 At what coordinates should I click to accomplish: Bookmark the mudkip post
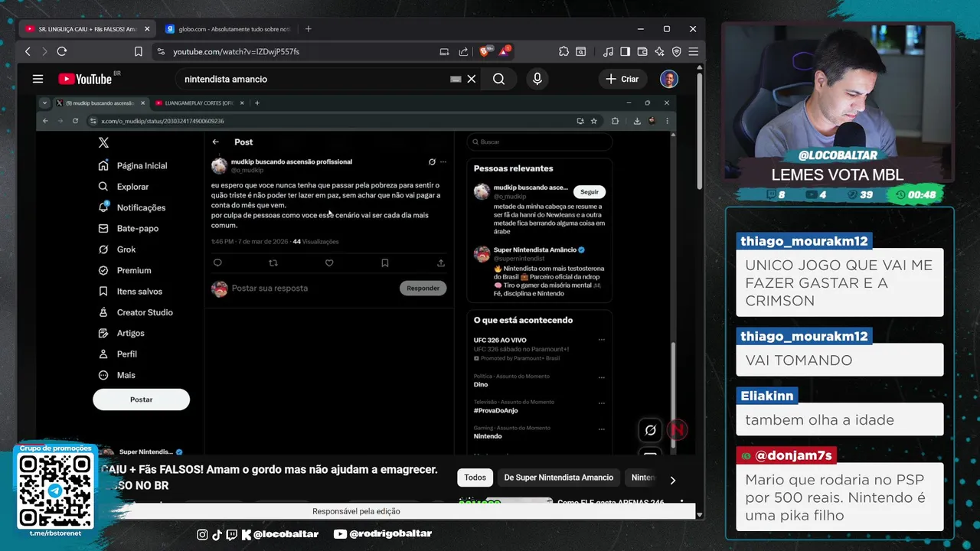click(x=385, y=263)
